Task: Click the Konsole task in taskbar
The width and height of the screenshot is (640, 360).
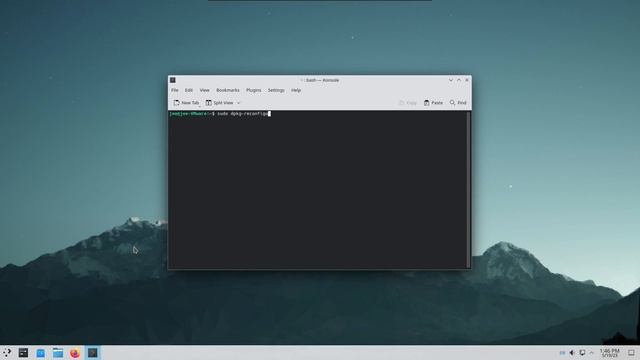Action: point(93,353)
